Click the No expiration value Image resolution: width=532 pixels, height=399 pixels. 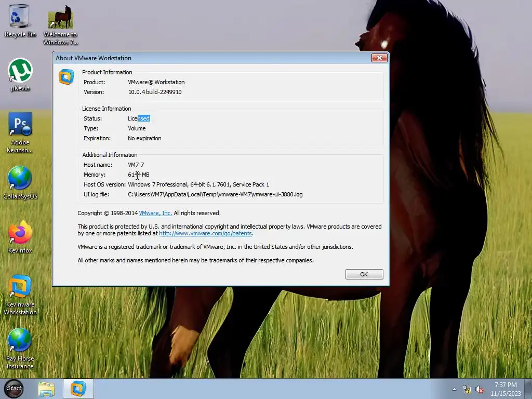click(144, 138)
